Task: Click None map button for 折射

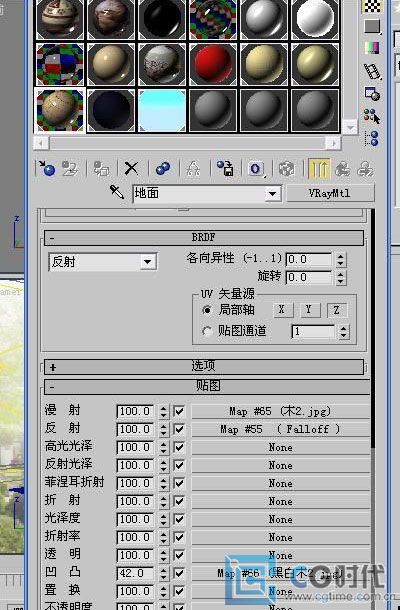Action: pos(280,501)
